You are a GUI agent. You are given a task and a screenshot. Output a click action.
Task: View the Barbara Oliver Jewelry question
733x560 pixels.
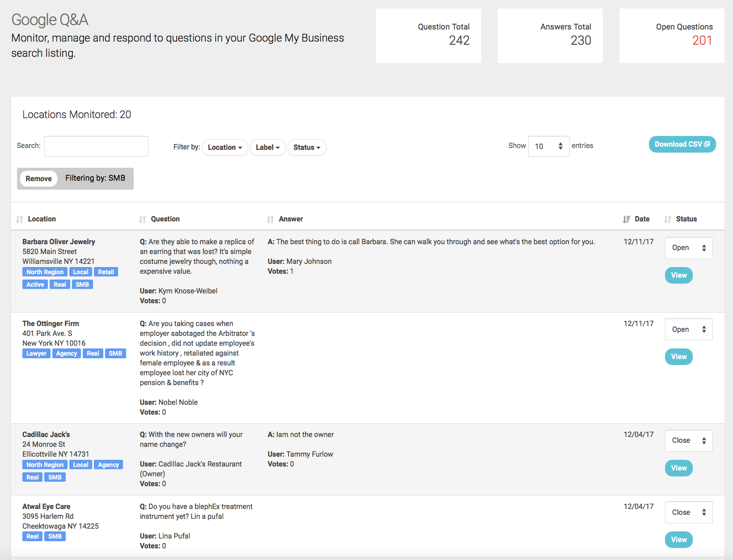point(678,275)
